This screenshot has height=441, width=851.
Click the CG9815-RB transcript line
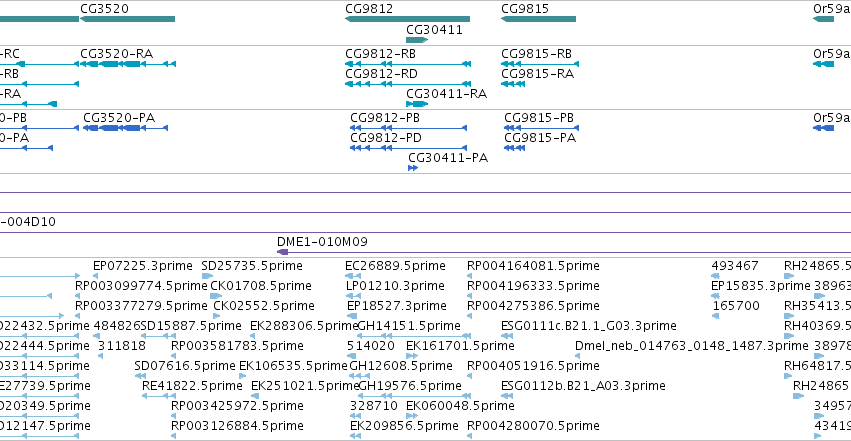coord(539,64)
